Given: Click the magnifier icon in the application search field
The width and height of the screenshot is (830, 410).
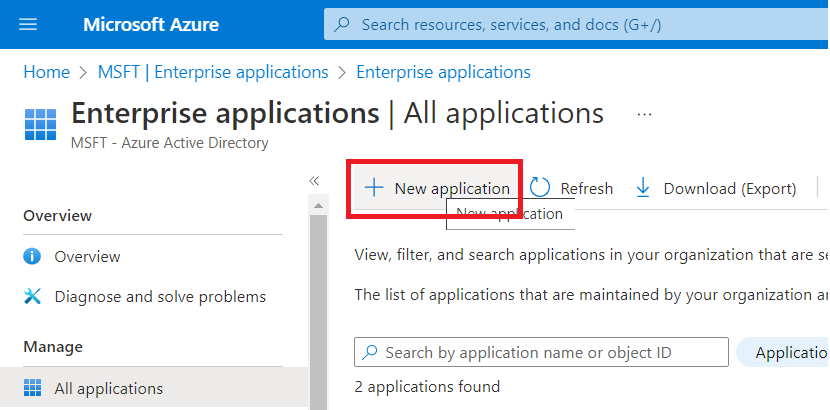Looking at the screenshot, I should pos(369,352).
